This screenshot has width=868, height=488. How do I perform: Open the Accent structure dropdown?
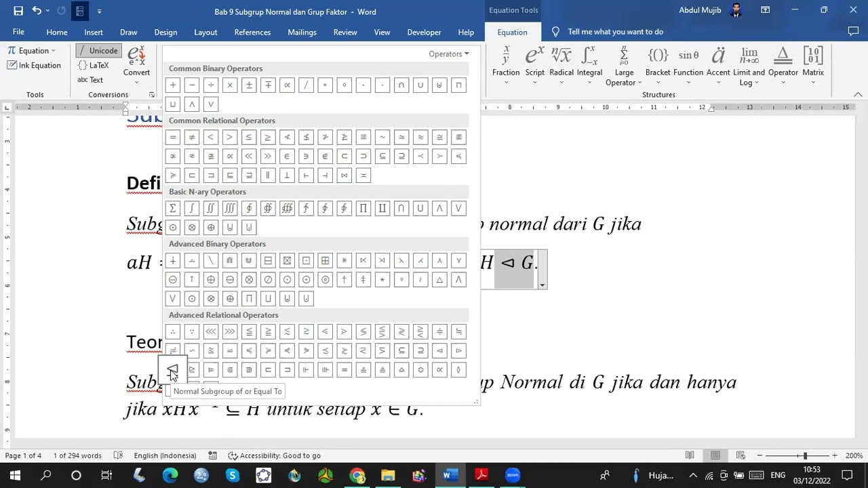(x=718, y=66)
